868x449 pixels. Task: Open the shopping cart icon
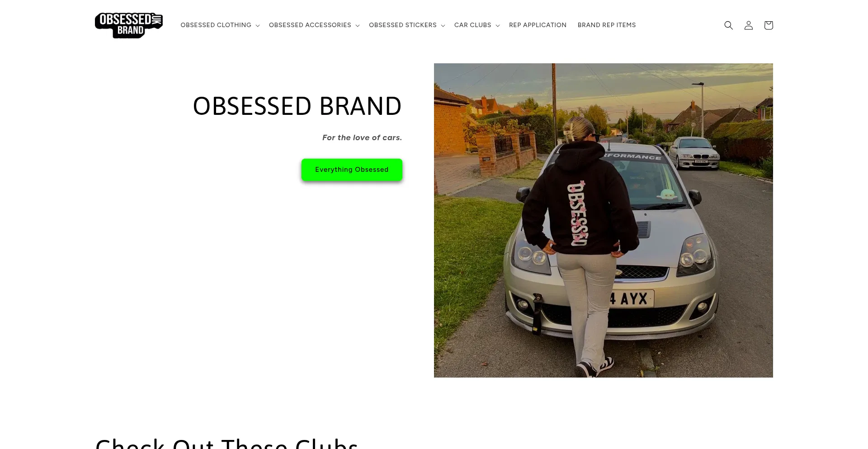point(768,25)
